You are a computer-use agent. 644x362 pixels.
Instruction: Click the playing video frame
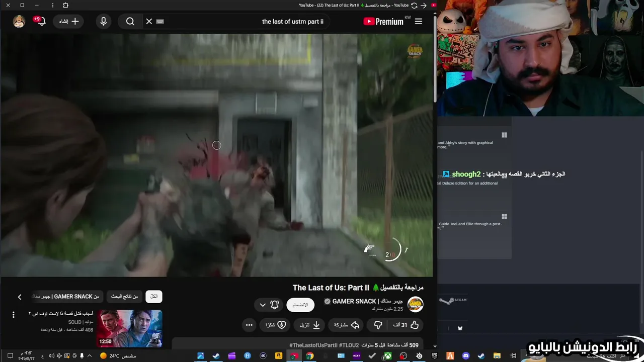tap(216, 155)
